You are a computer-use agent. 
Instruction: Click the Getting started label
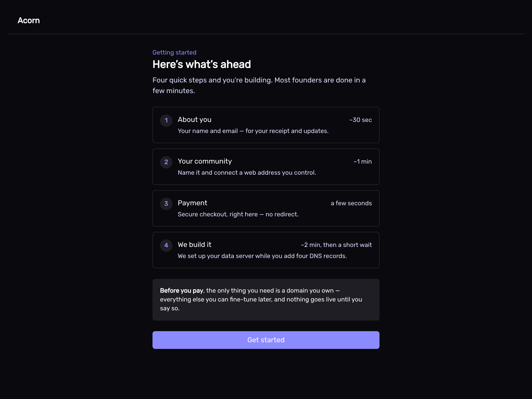pos(174,53)
